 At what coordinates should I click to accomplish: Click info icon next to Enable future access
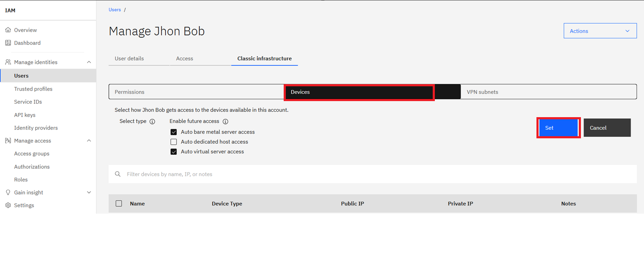(225, 121)
